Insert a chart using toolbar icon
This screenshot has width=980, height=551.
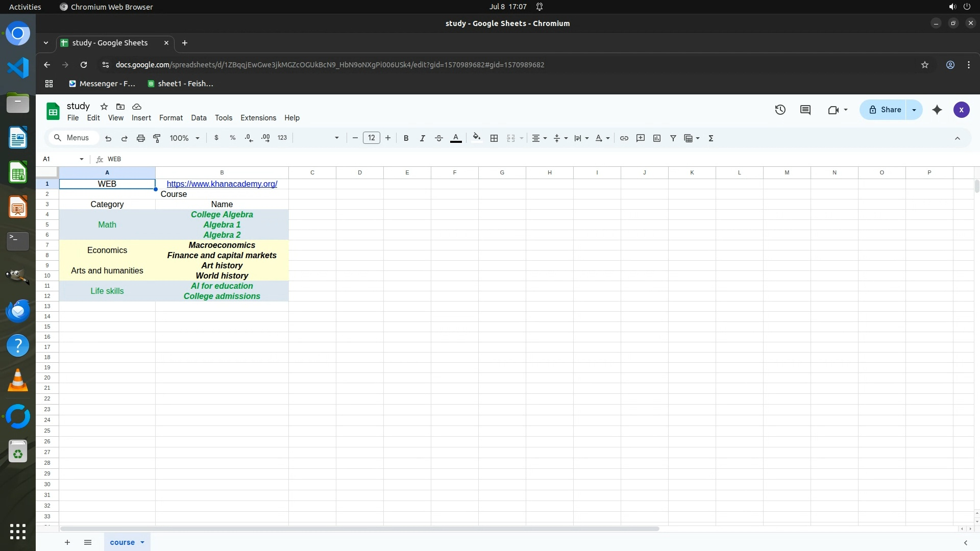(657, 138)
